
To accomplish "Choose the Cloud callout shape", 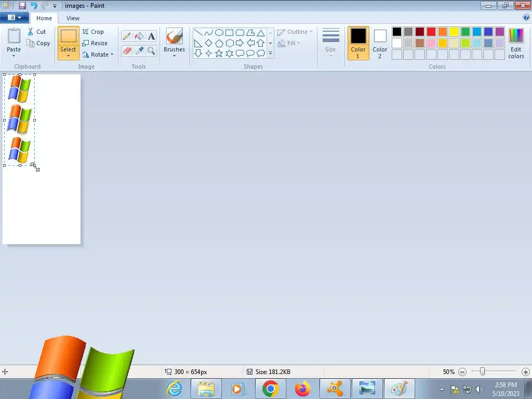I will 261,54.
